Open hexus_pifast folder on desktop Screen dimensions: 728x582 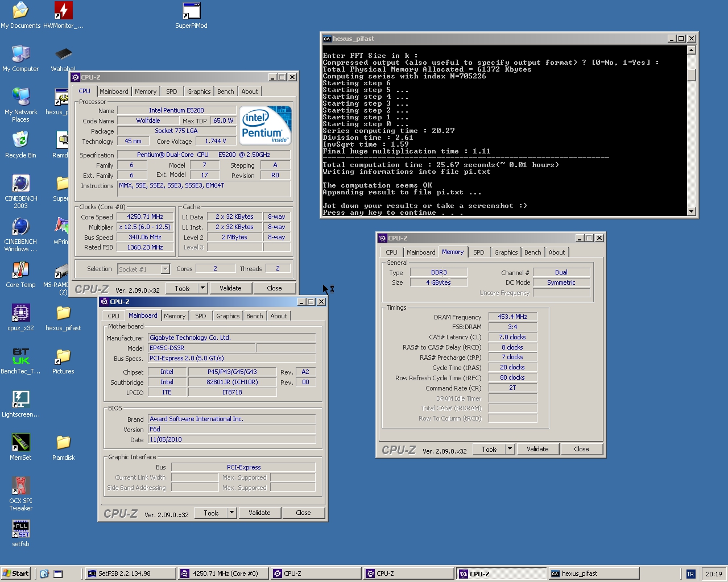(x=63, y=318)
